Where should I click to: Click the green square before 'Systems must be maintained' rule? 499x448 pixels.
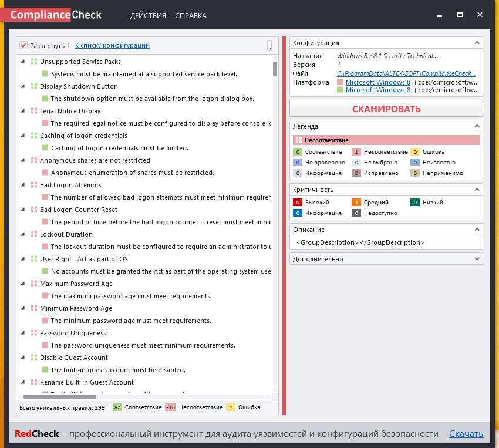pyautogui.click(x=45, y=74)
